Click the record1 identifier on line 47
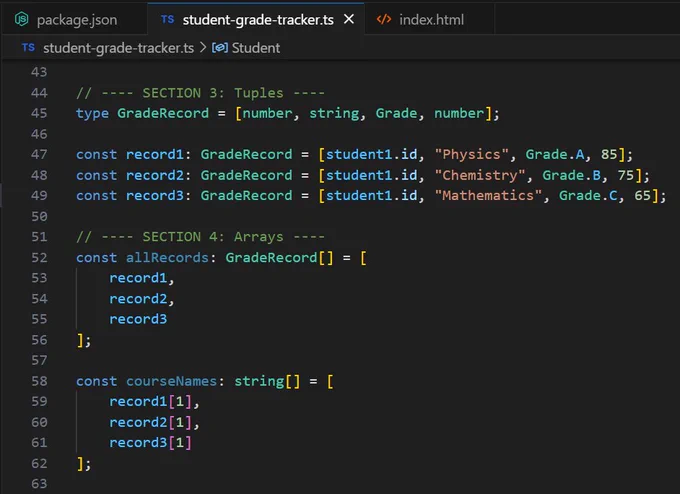This screenshot has width=680, height=494. [x=155, y=154]
